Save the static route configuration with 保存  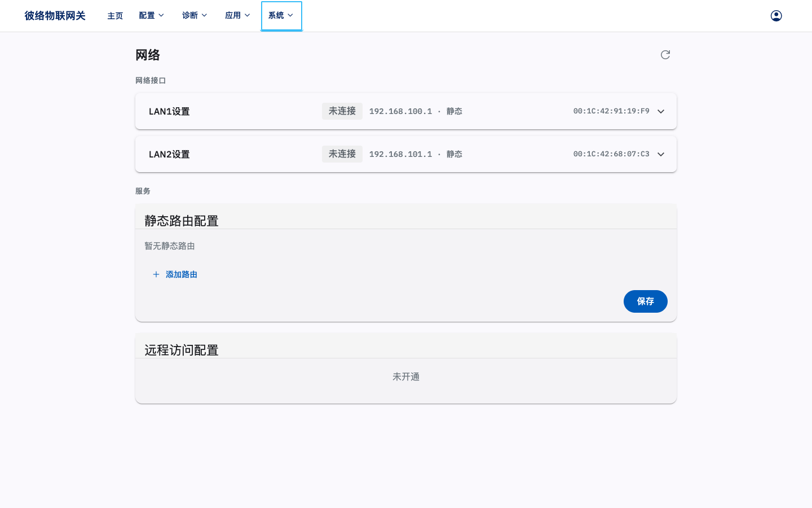point(646,301)
